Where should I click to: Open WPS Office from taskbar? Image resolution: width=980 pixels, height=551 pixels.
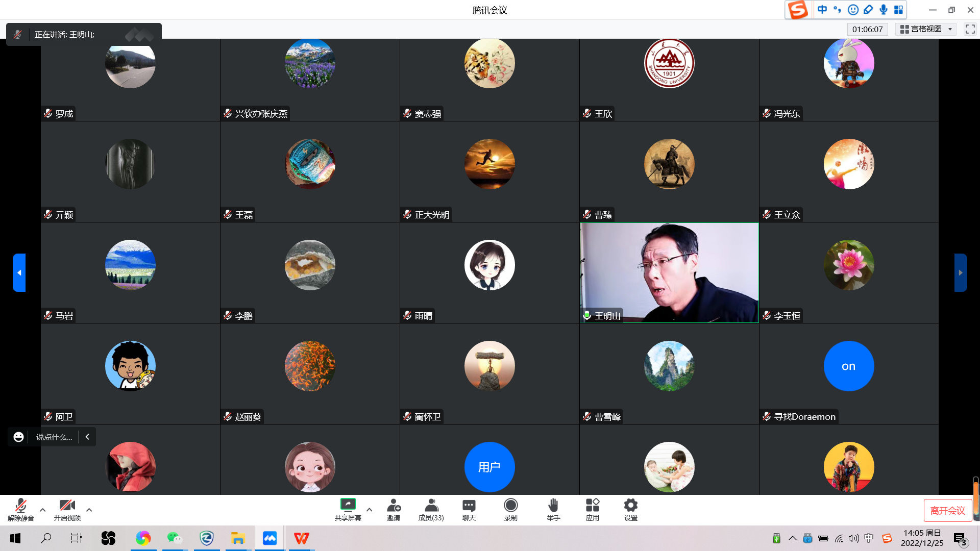pos(302,538)
